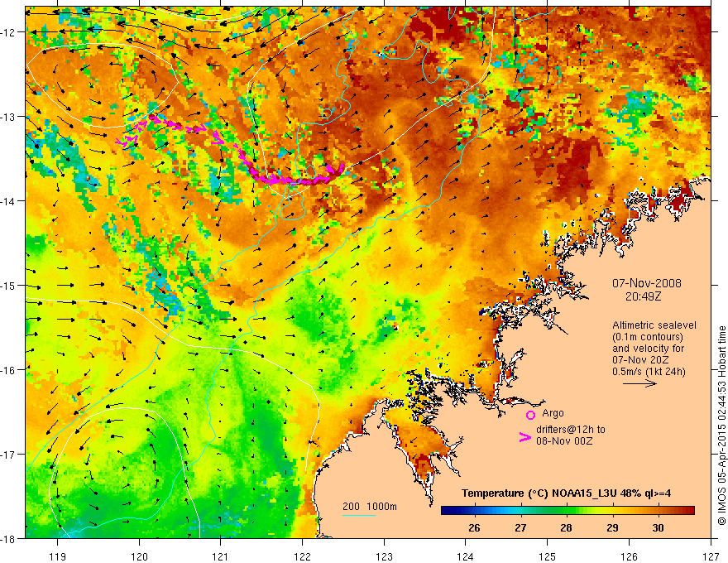Click the 120 longitude axis label
728x563 pixels.
[139, 556]
